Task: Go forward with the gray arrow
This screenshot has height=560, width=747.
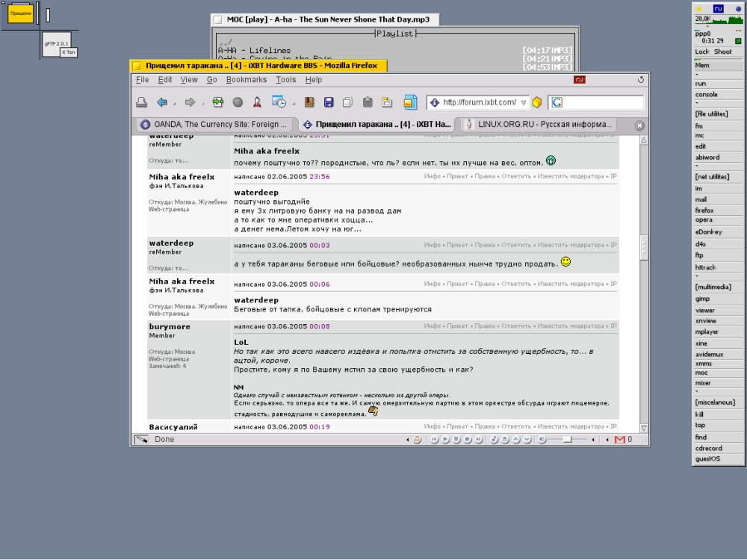Action: point(190,102)
